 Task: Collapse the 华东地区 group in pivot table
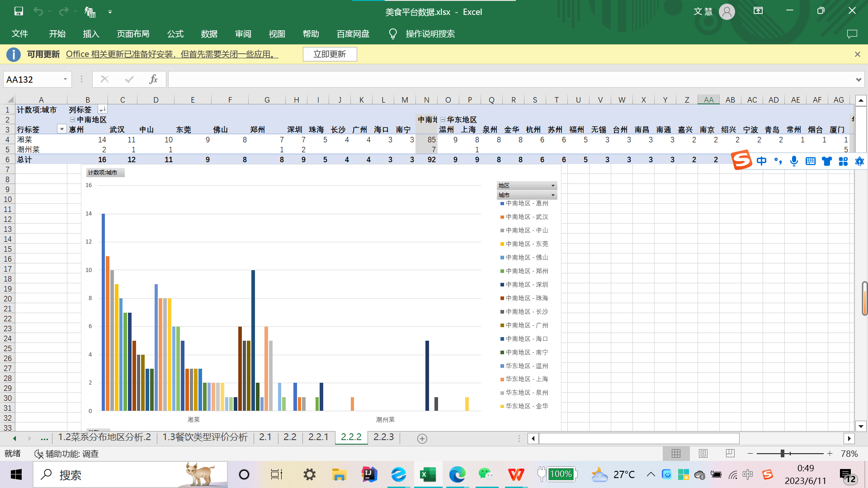443,120
